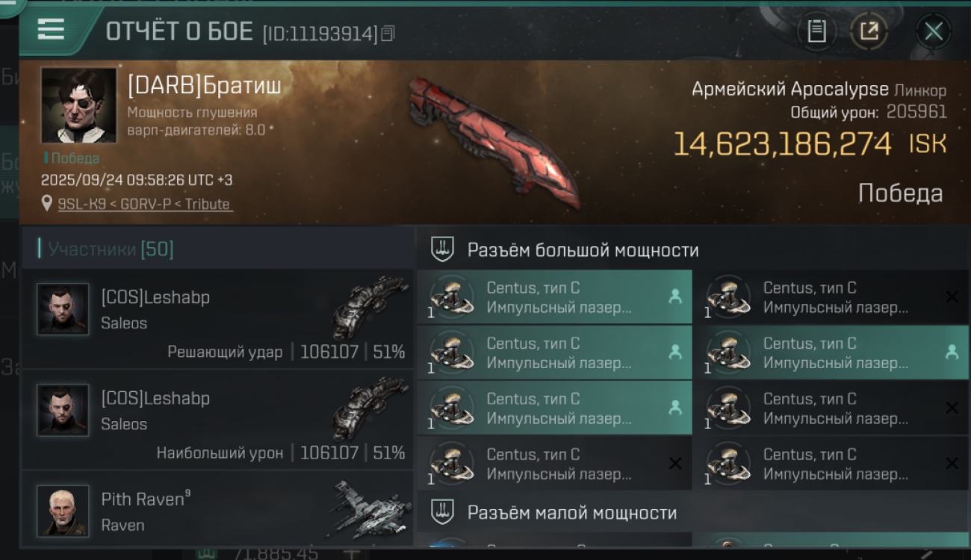Image resolution: width=971 pixels, height=560 pixels.
Task: Click the person icon on the second left-column Centus module
Action: coord(675,352)
